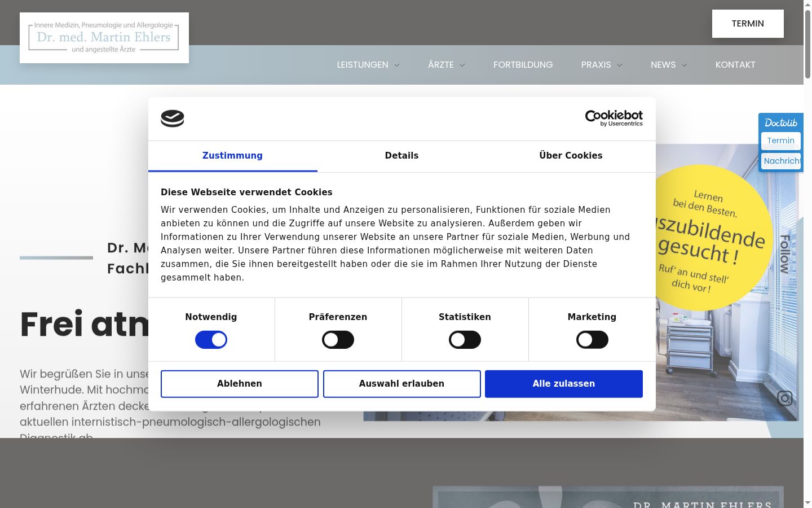Switch to the Details tab

(401, 156)
